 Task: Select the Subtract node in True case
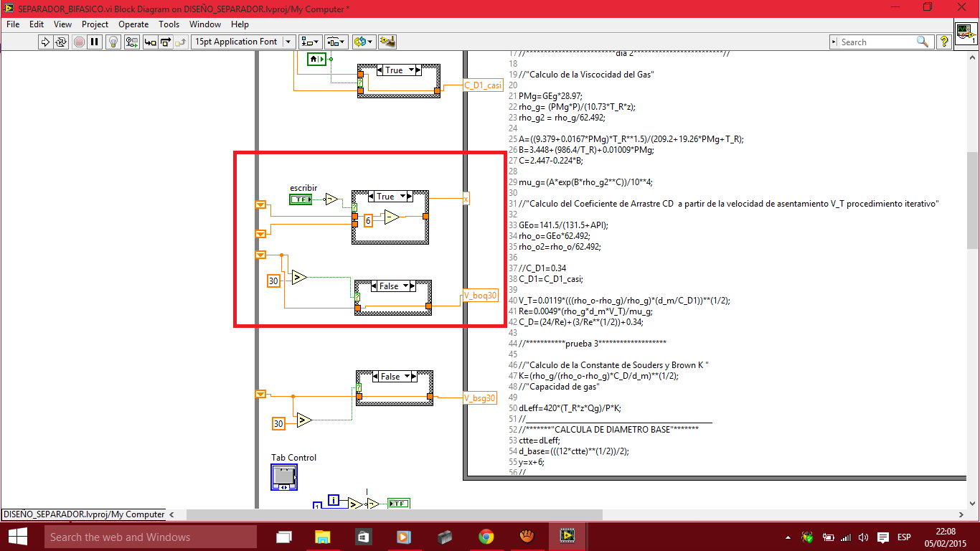pos(391,217)
